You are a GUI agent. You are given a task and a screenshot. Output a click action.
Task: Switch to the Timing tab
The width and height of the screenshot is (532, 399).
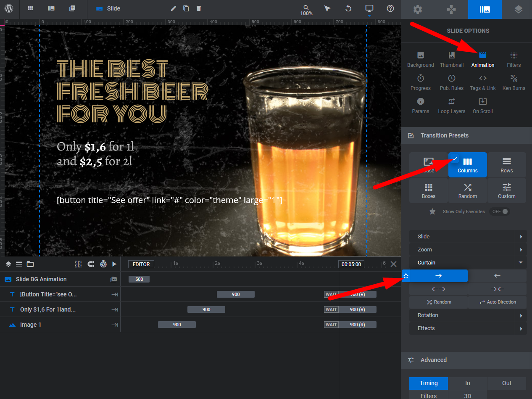[429, 383]
